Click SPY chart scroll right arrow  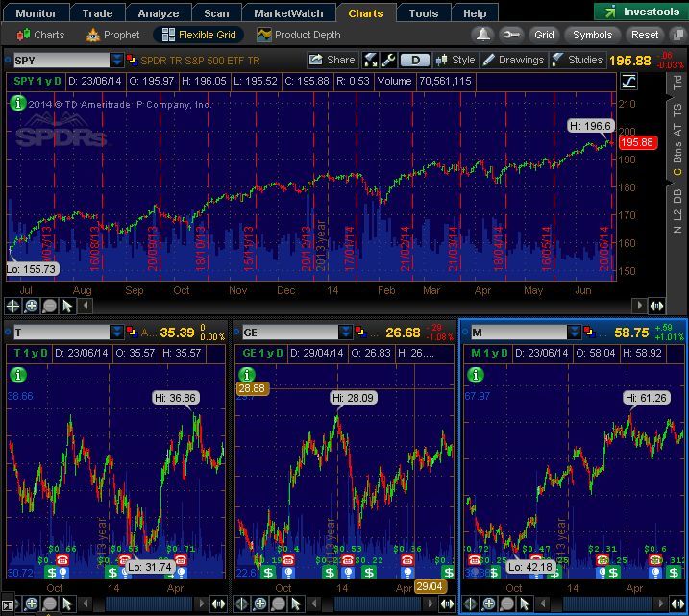pos(639,306)
